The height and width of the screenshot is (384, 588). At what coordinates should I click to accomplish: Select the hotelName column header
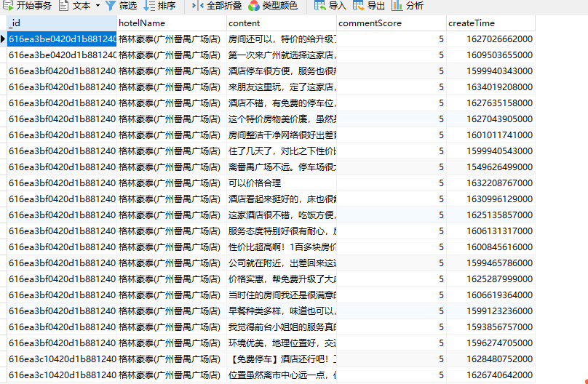pos(172,23)
